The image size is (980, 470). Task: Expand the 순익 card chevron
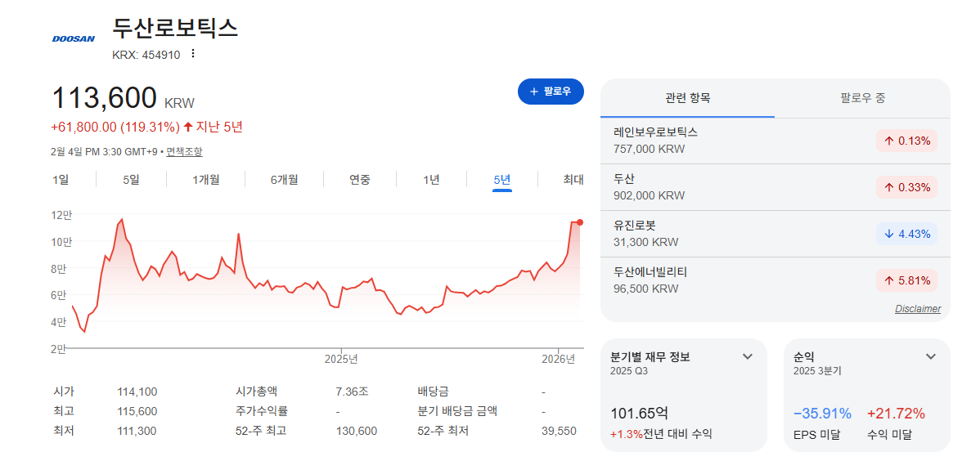931,356
